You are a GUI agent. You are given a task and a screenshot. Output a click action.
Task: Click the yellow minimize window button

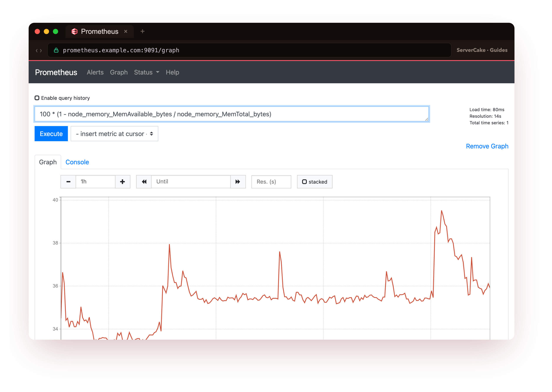[x=47, y=31]
